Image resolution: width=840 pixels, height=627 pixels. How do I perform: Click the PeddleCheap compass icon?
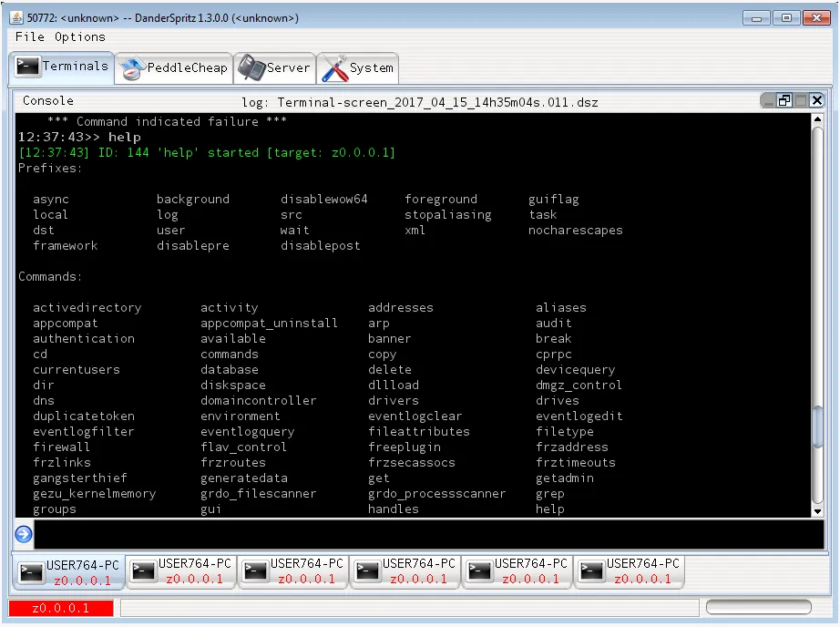(132, 68)
